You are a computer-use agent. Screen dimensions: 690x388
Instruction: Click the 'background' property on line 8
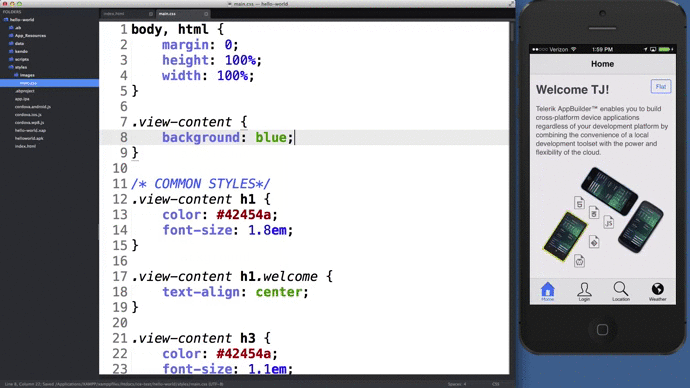pyautogui.click(x=201, y=138)
